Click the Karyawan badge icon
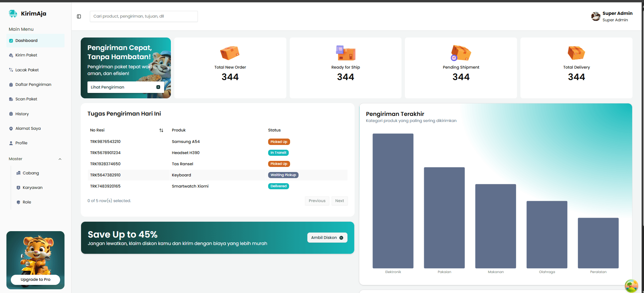Image resolution: width=644 pixels, height=293 pixels. (19, 188)
